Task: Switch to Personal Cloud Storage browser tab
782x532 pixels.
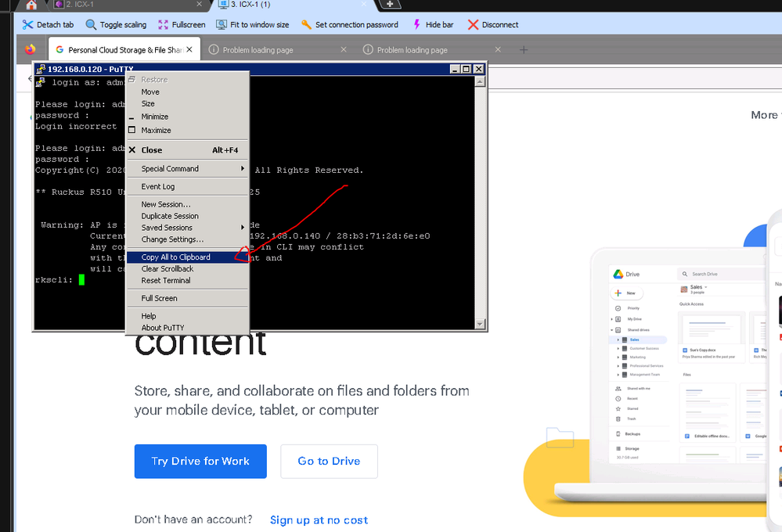Action: [x=117, y=50]
